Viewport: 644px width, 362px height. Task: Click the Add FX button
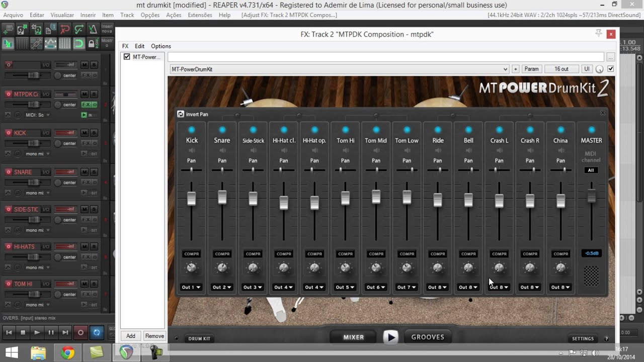[x=131, y=336]
